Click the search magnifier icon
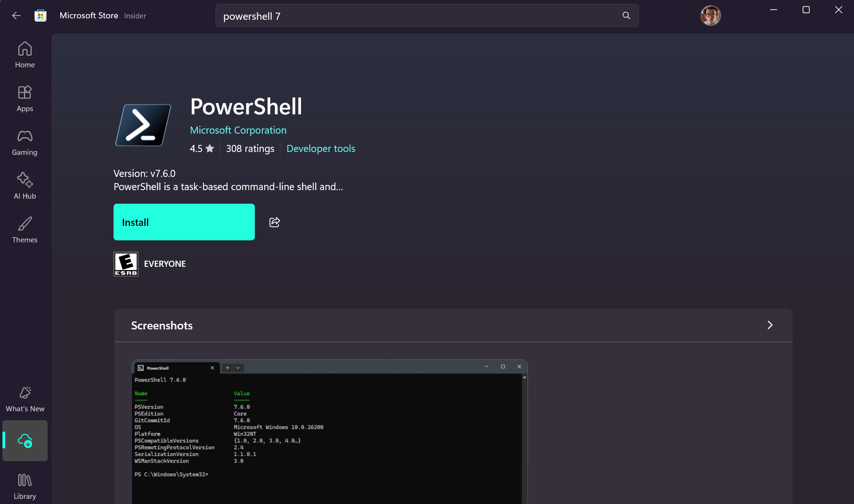The image size is (854, 504). pos(626,16)
